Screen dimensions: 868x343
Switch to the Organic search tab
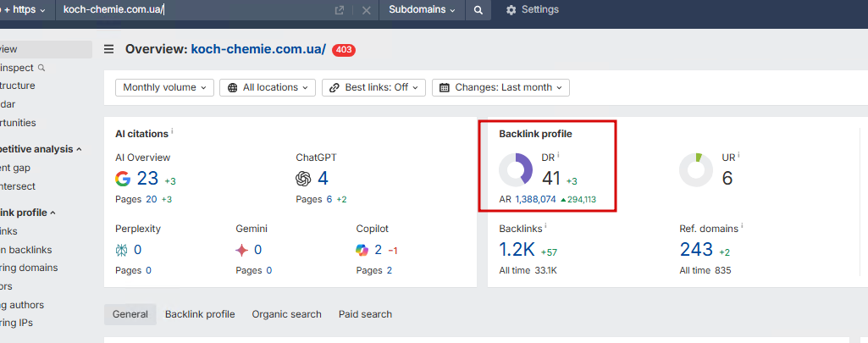click(x=286, y=314)
